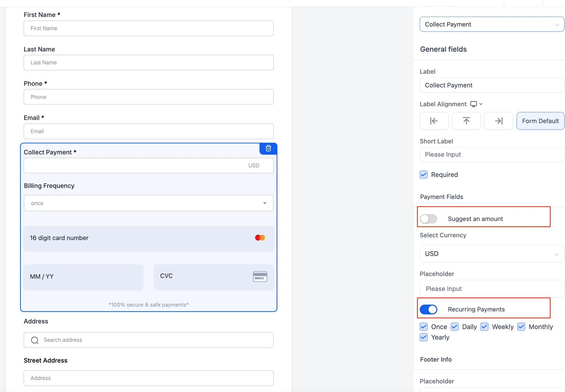Uncheck the Yearly frequency checkbox
Screen dimensions: 565x392
point(424,337)
